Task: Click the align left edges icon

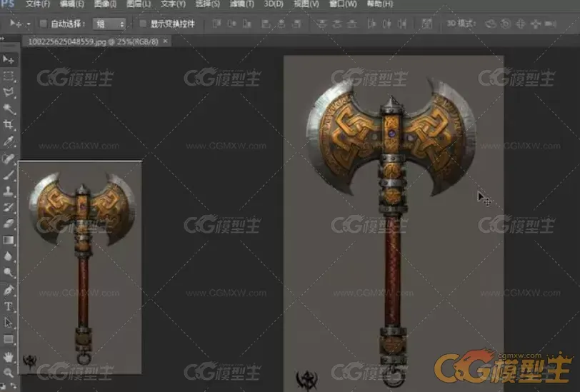Action: point(266,24)
